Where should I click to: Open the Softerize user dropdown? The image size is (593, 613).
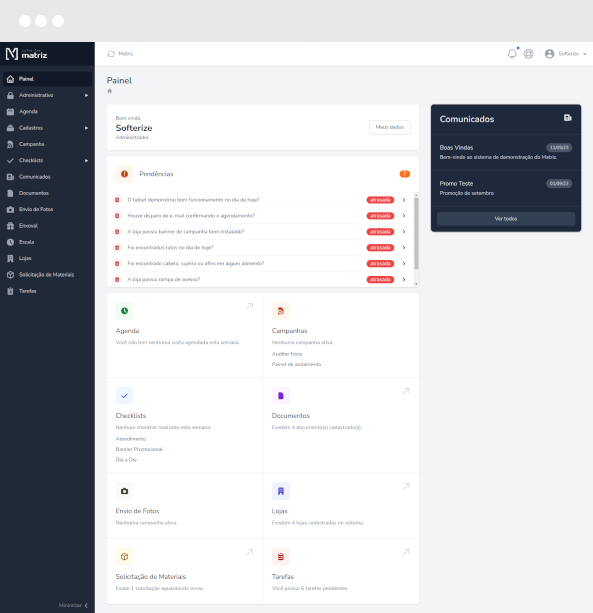[566, 54]
